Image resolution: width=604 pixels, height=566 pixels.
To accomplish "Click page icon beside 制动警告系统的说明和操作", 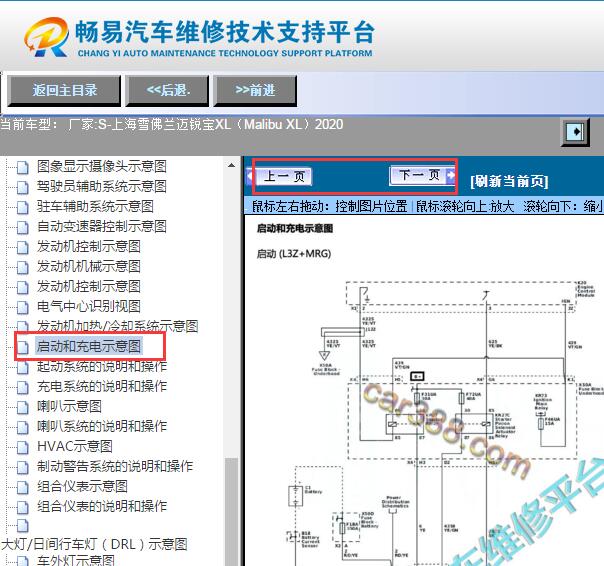I will [23, 467].
